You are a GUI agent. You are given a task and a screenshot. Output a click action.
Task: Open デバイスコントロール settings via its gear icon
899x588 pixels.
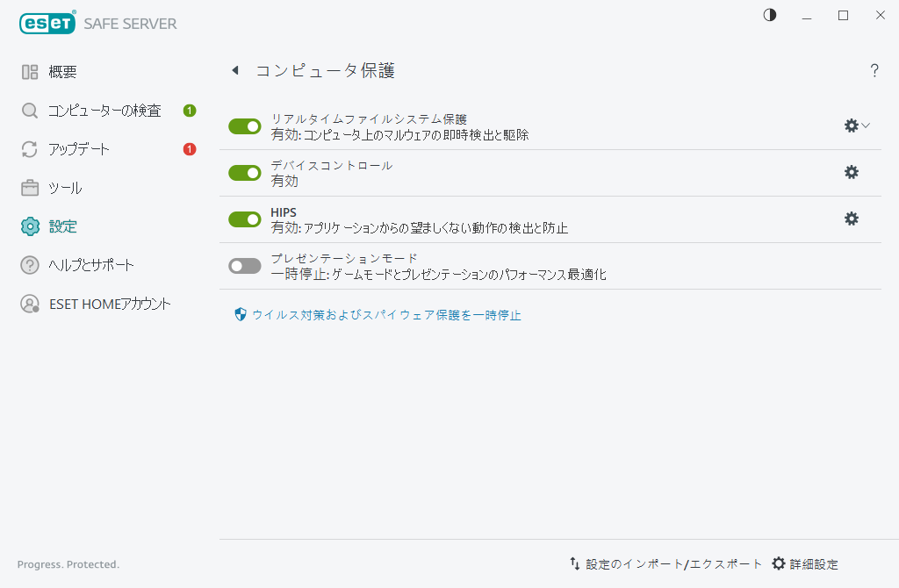coord(851,172)
